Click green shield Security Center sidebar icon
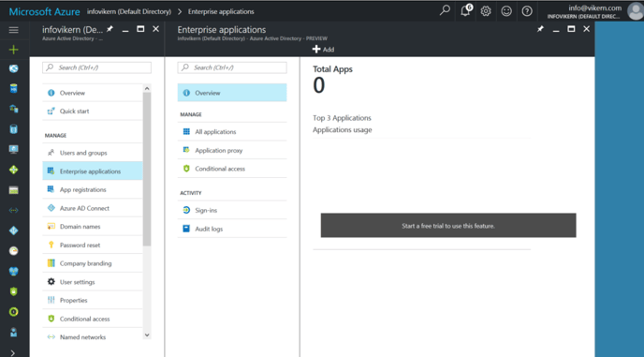This screenshot has width=644, height=357. pyautogui.click(x=13, y=291)
